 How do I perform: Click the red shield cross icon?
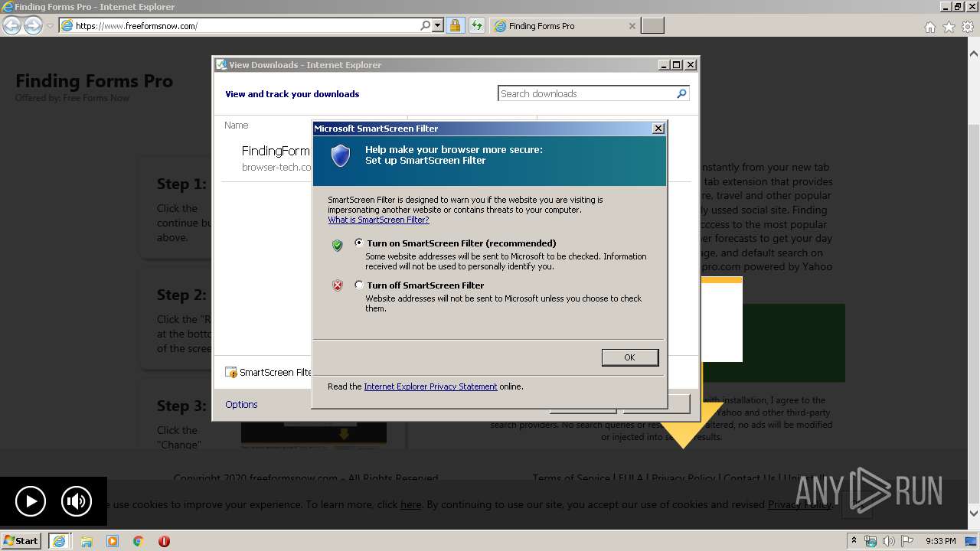(337, 286)
